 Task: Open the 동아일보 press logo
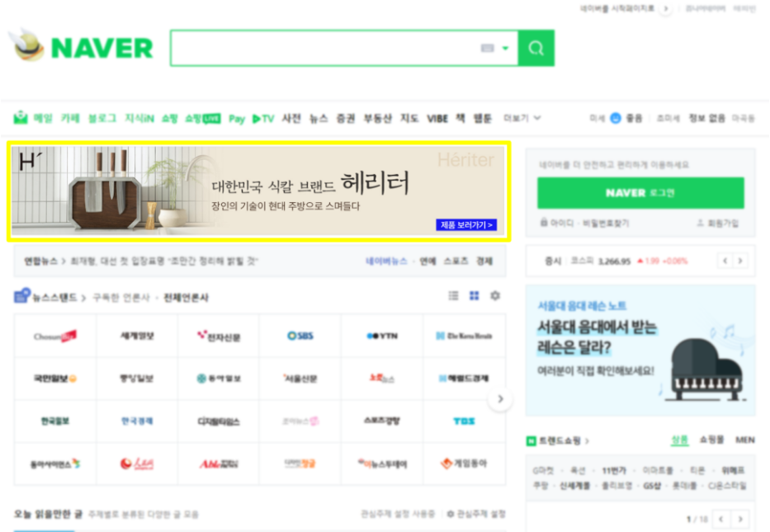click(219, 379)
